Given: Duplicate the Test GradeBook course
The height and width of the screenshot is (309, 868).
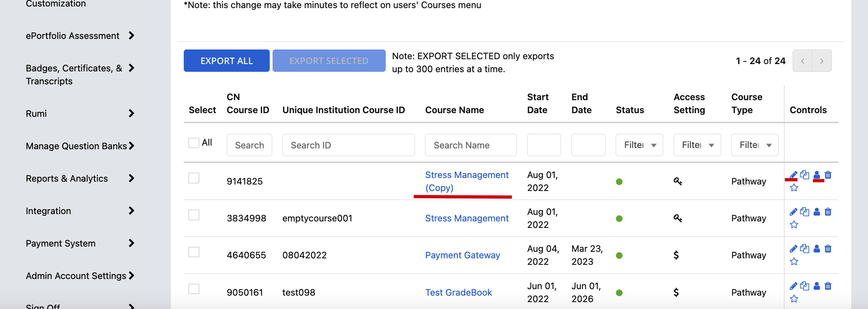Looking at the screenshot, I should point(805,286).
